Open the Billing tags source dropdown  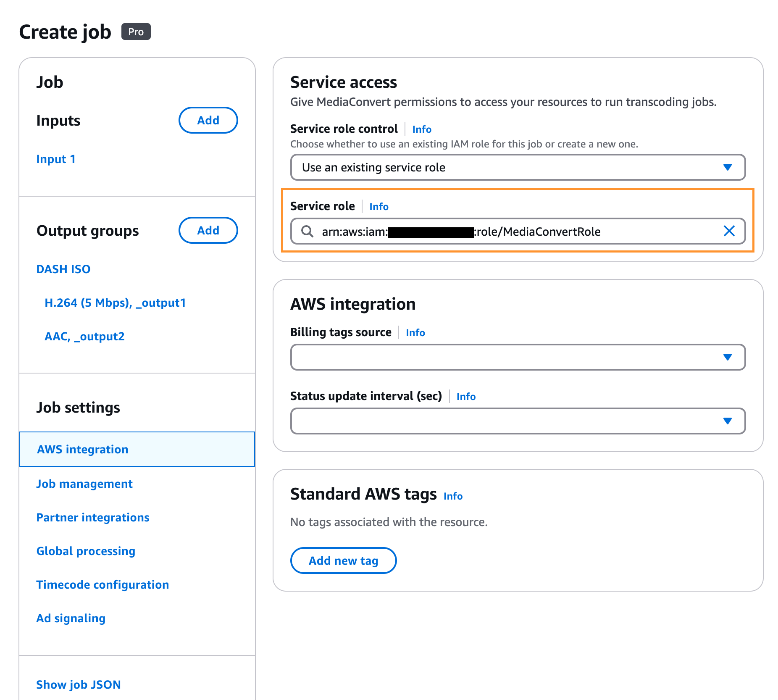coord(518,357)
